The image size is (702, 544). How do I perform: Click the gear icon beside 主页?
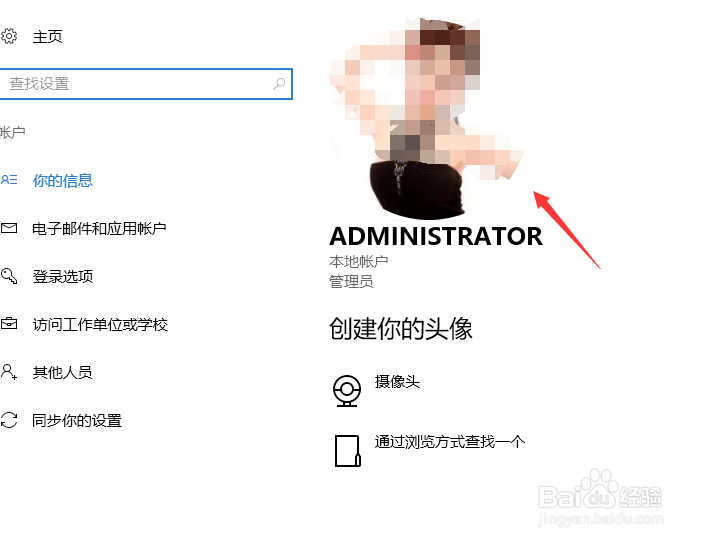click(x=9, y=36)
